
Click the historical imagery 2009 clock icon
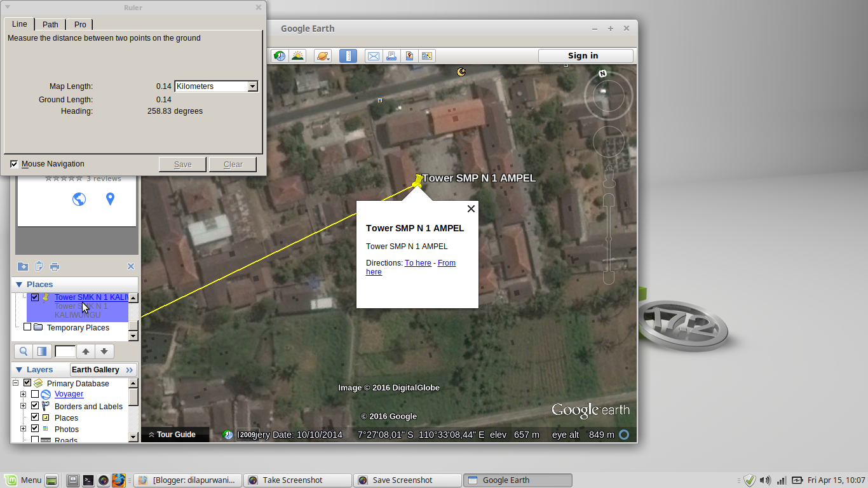(x=227, y=435)
